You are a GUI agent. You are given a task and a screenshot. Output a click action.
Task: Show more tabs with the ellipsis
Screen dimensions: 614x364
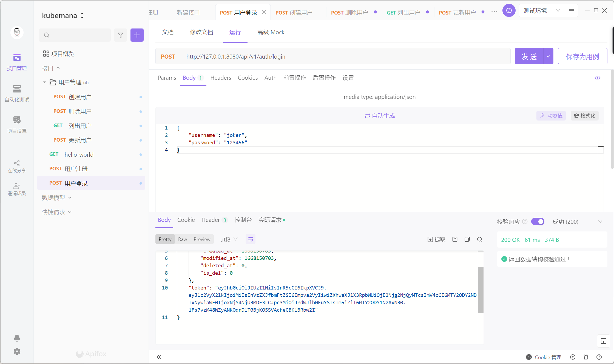494,12
